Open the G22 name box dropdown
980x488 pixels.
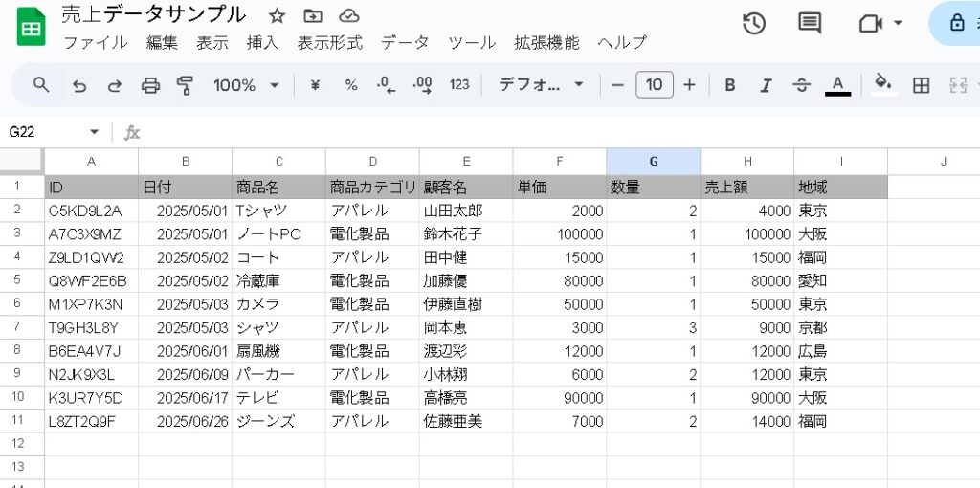[94, 132]
